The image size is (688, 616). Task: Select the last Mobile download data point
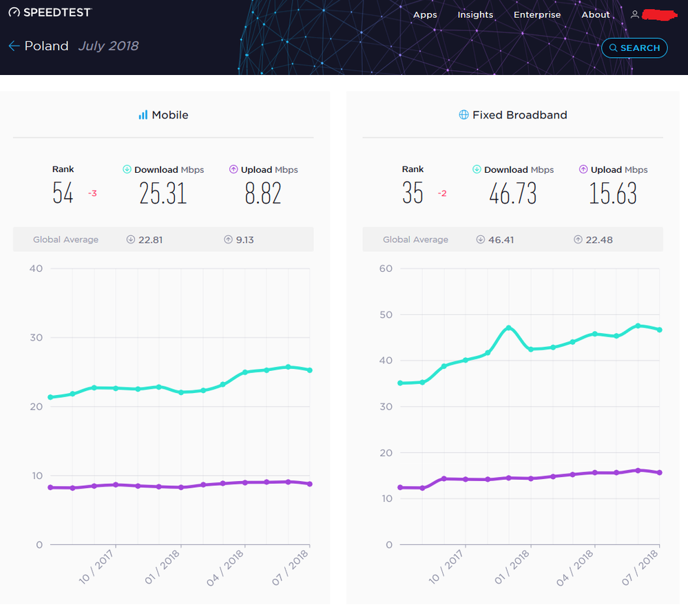click(x=309, y=370)
